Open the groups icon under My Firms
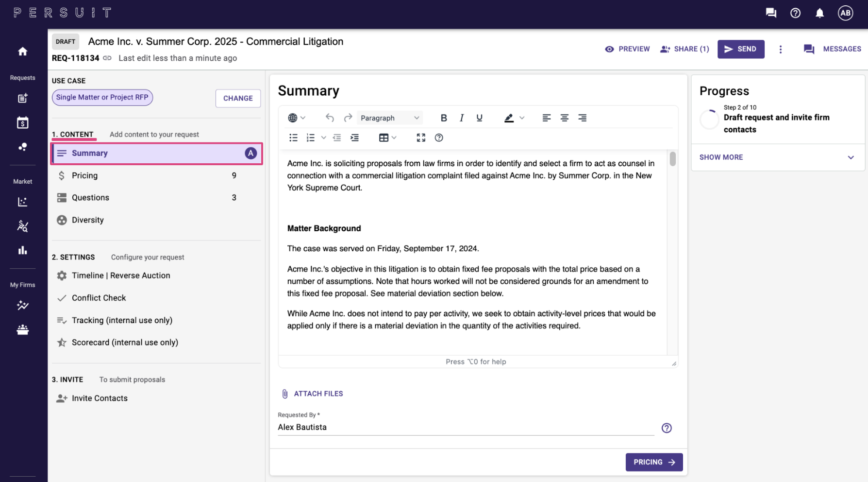The width and height of the screenshot is (868, 482). click(22, 330)
